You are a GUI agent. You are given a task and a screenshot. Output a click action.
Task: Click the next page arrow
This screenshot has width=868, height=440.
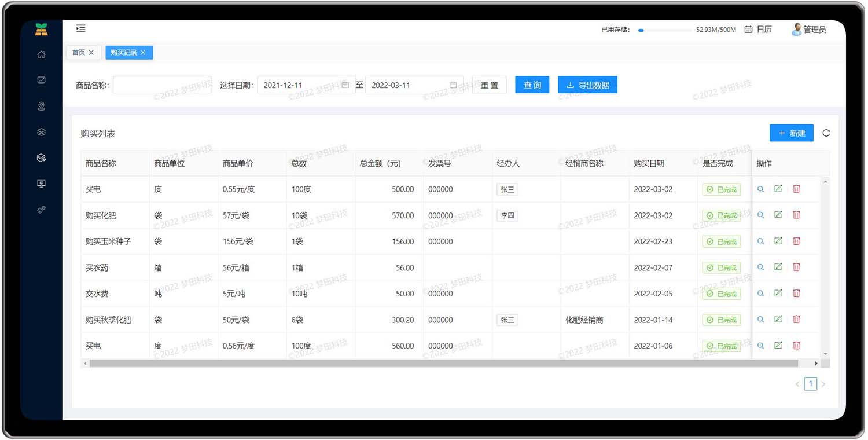tap(823, 384)
